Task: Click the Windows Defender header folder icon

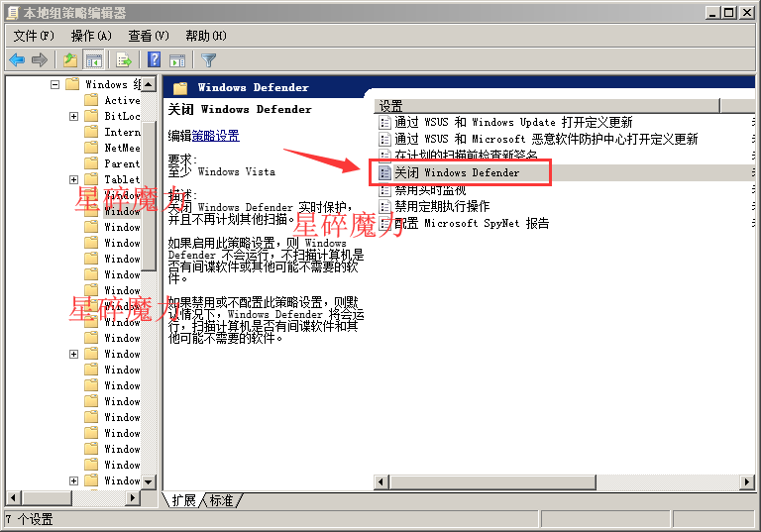Action: [x=180, y=88]
